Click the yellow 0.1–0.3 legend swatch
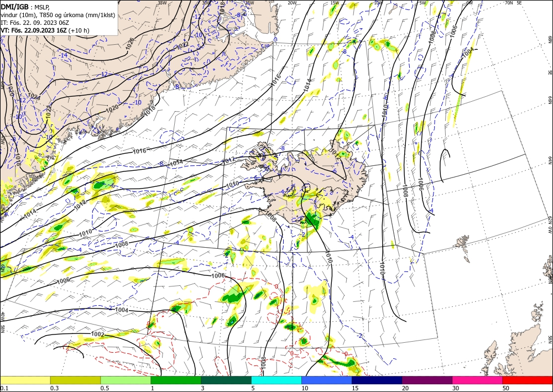The image size is (553, 392). click(x=25, y=380)
